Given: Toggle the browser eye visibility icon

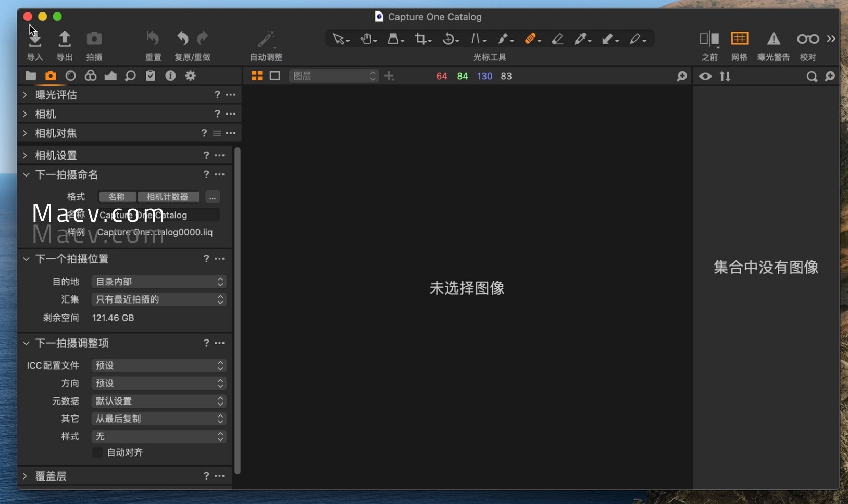Looking at the screenshot, I should point(705,77).
